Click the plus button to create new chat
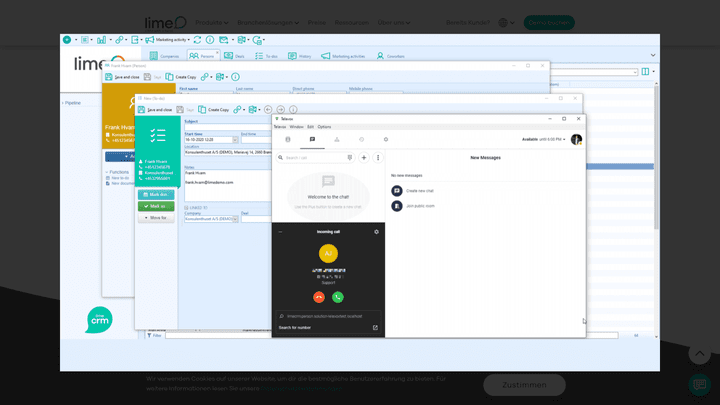720x405 pixels. [364, 158]
